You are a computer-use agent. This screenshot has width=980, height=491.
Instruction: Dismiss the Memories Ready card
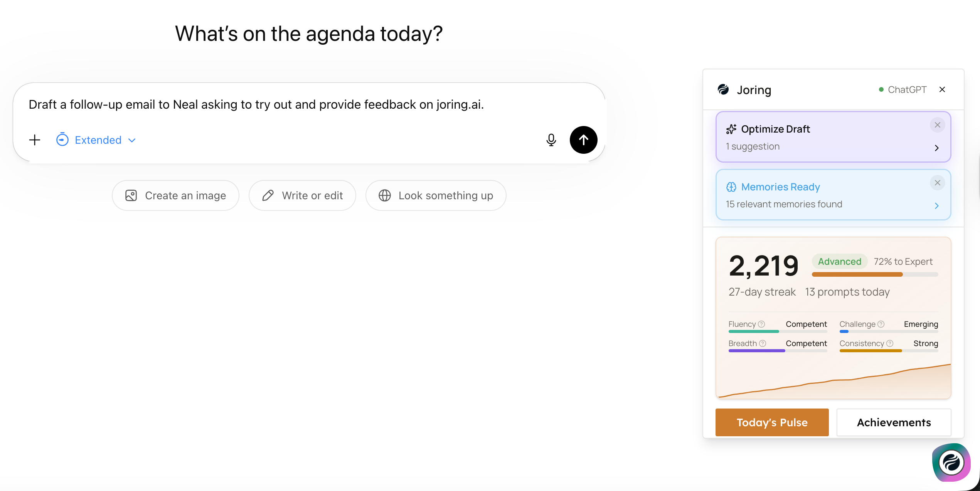click(938, 183)
